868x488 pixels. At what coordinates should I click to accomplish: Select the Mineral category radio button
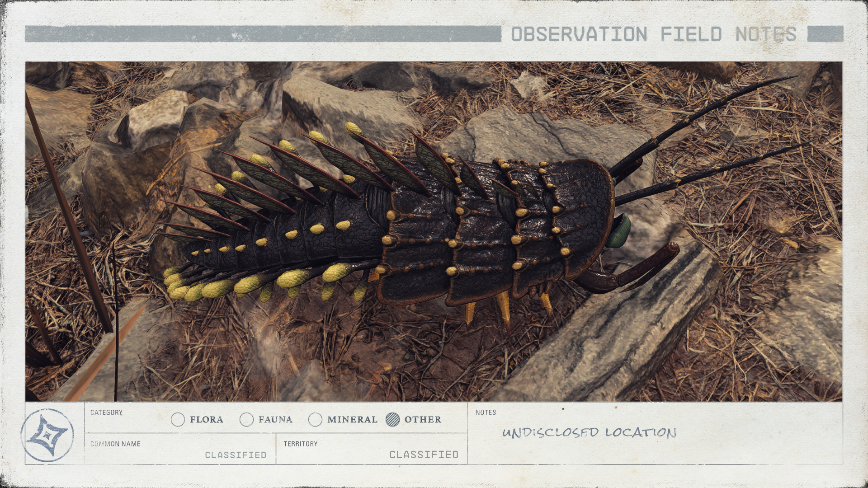pos(315,420)
